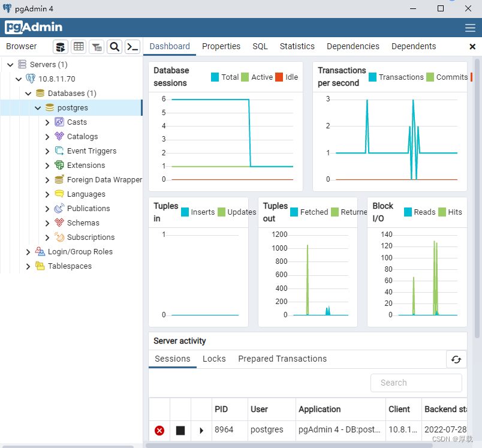Viewport: 482px width, 448px height.
Task: Switch to the Dashboard tab
Action: (x=170, y=46)
